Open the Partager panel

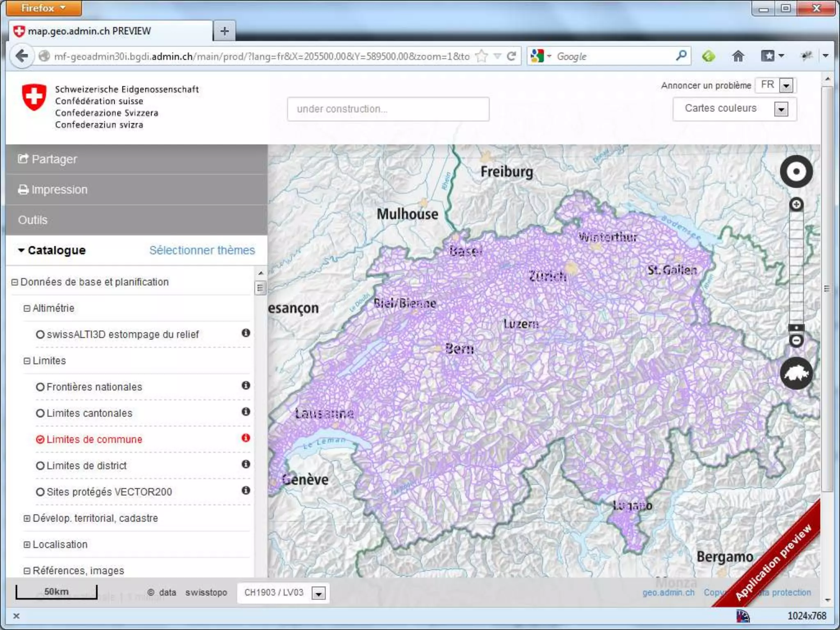pyautogui.click(x=54, y=159)
